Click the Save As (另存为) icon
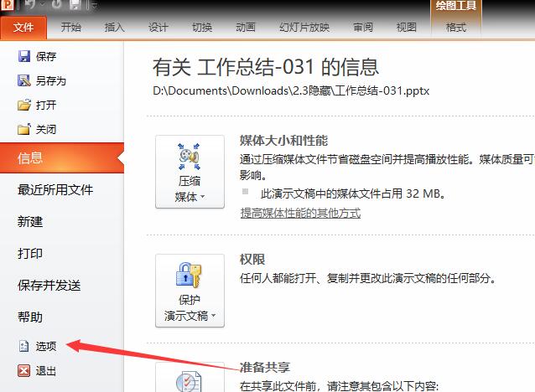This screenshot has width=535, height=392. [x=23, y=80]
